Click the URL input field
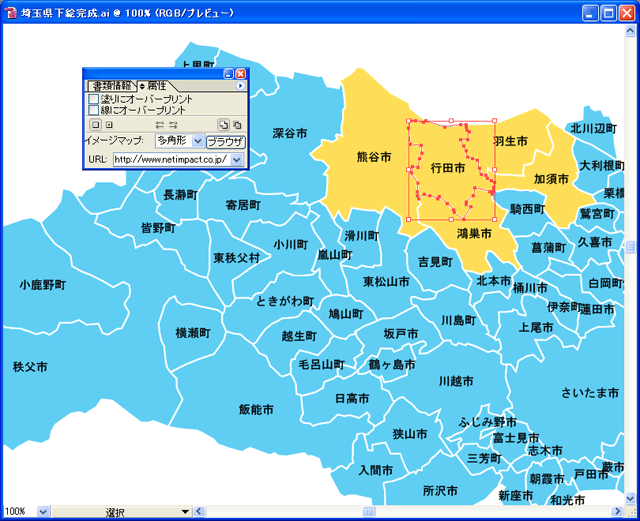The height and width of the screenshot is (521, 640). (172, 160)
